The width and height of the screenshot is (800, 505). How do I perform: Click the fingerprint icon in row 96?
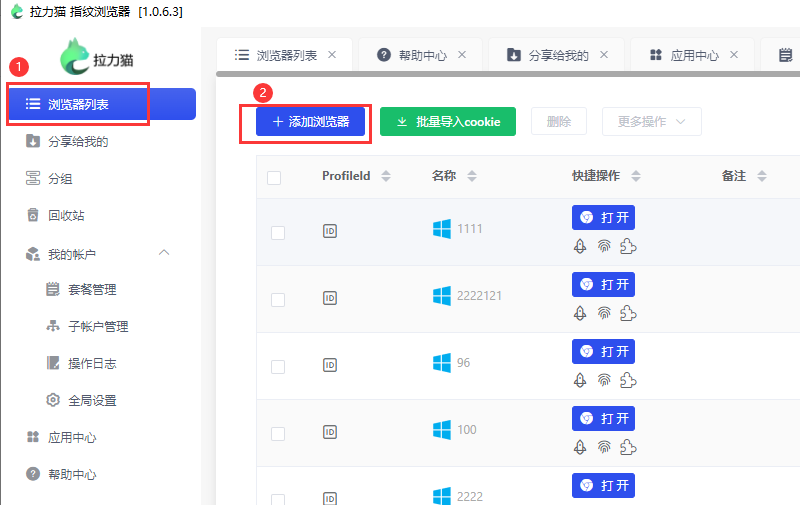604,381
